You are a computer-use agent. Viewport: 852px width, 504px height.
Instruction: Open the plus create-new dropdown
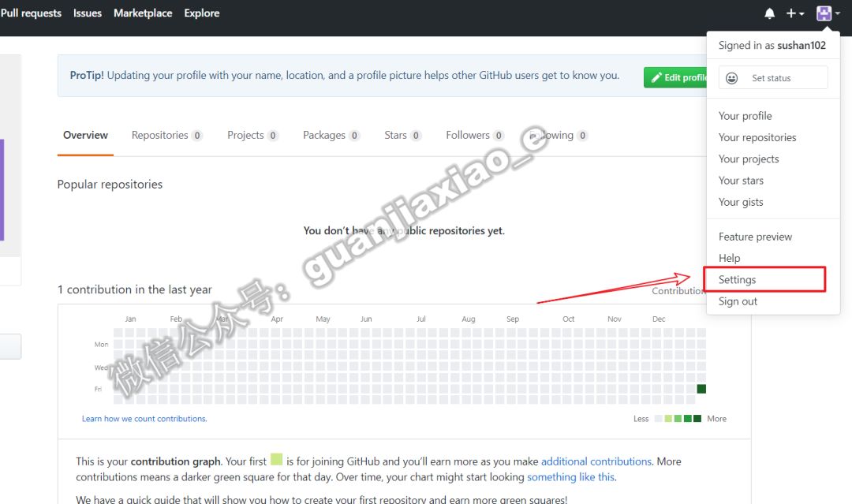[x=795, y=13]
